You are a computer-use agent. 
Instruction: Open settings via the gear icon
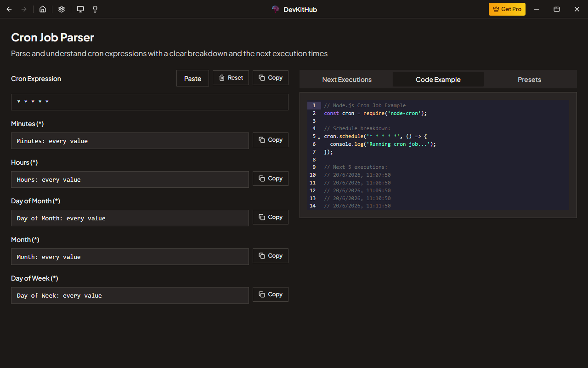click(62, 9)
